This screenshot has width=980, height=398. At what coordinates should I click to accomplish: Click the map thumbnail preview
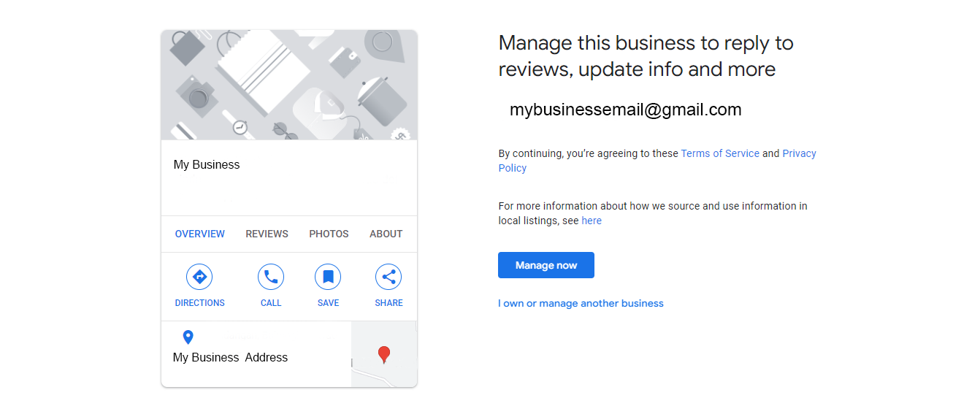click(x=384, y=354)
